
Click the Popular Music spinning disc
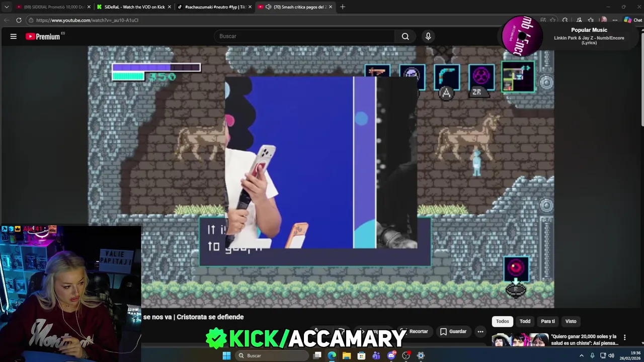point(522,36)
